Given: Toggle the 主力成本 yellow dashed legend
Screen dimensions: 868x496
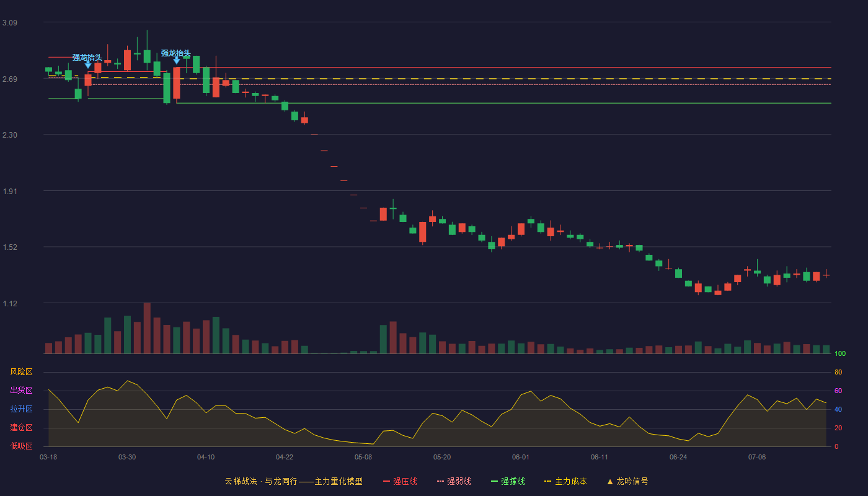Looking at the screenshot, I should [x=565, y=481].
